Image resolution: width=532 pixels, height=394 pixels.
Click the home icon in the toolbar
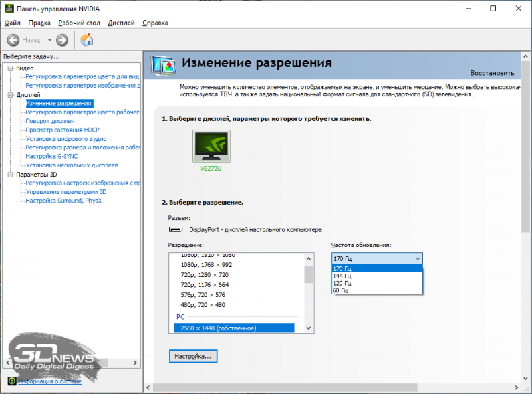(87, 40)
